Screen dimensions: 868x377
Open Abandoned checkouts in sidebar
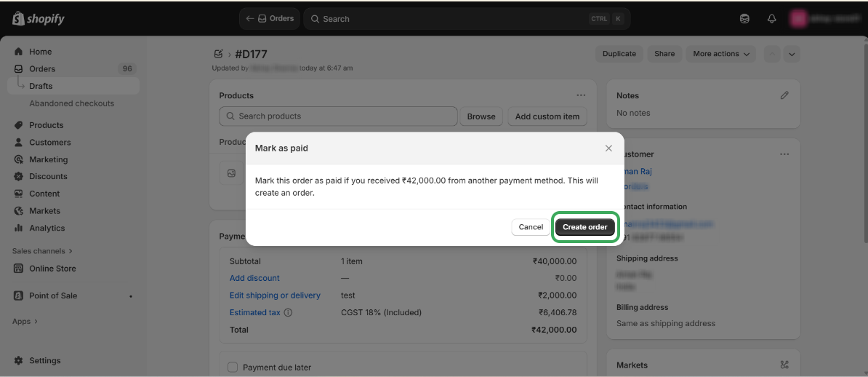tap(71, 103)
